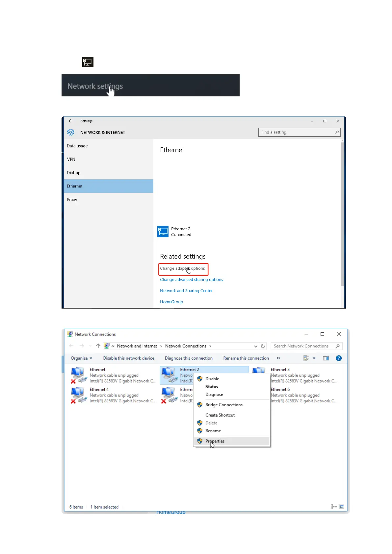Click the Ethernet 2 Connected adapter icon
392x554 pixels.
tap(163, 232)
